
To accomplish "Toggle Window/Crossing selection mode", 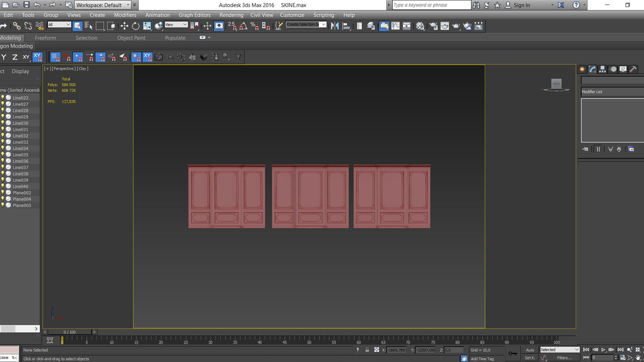I will 111,26.
